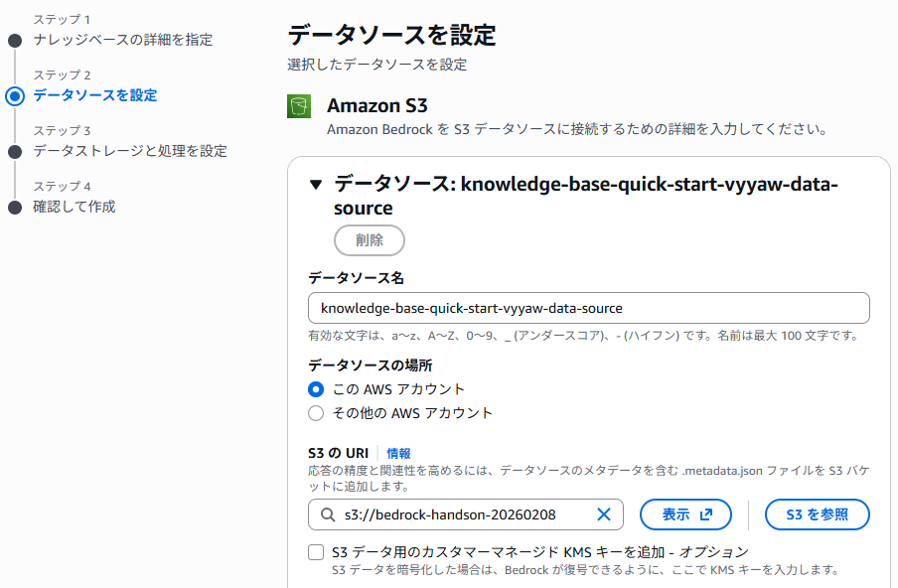Go to 'データストレージと処理を設定' step

point(130,151)
